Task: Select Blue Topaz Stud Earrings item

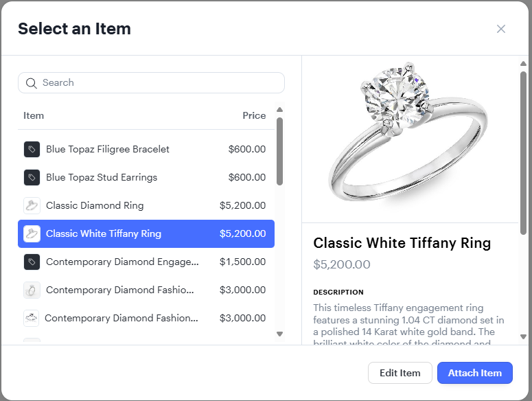Action: click(x=146, y=177)
